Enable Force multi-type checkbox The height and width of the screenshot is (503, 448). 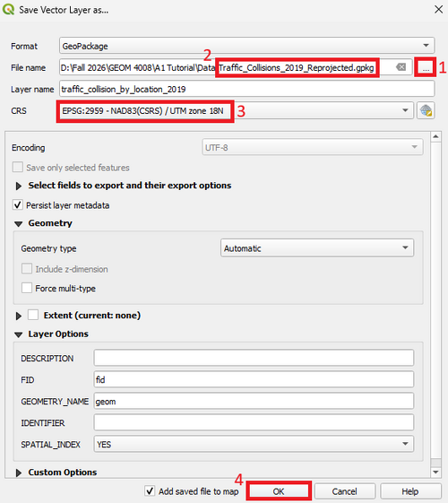click(27, 288)
